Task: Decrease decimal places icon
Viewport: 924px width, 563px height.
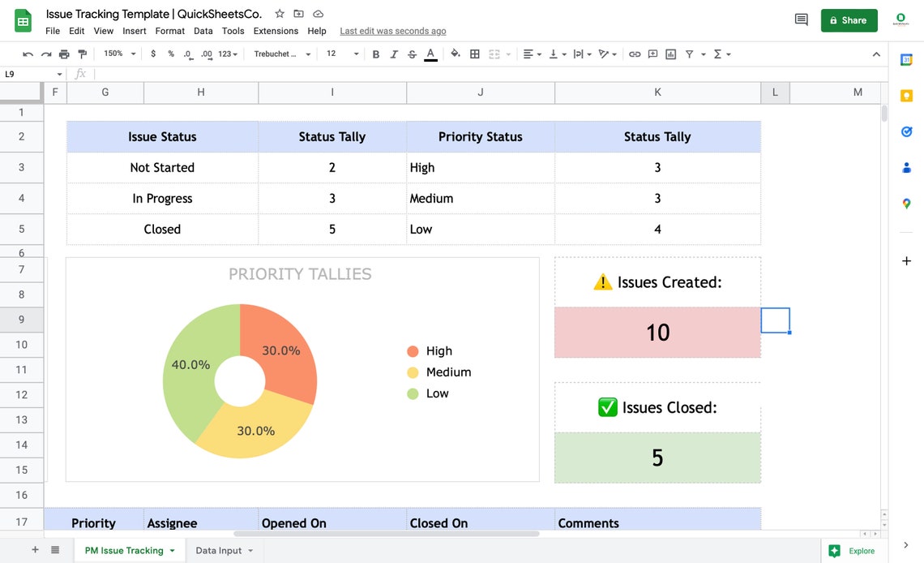Action: [x=187, y=54]
